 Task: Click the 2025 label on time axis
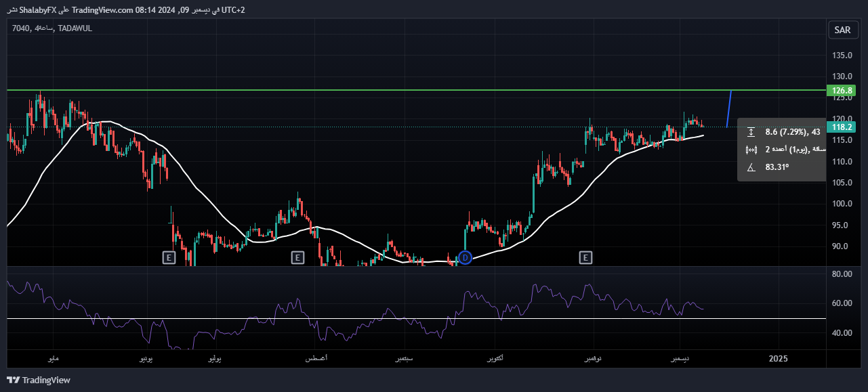click(779, 358)
